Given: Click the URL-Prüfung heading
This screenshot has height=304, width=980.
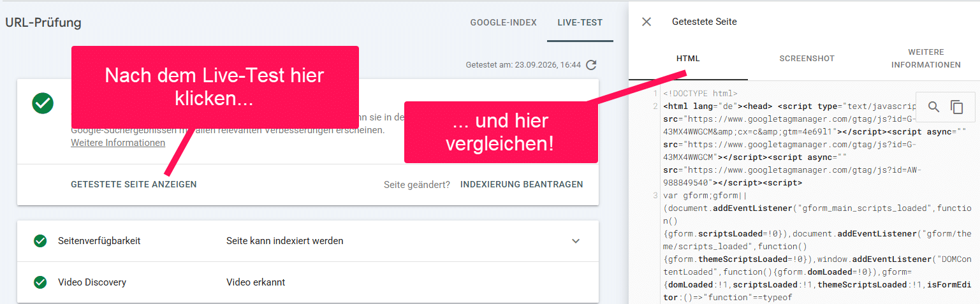Looking at the screenshot, I should 43,23.
